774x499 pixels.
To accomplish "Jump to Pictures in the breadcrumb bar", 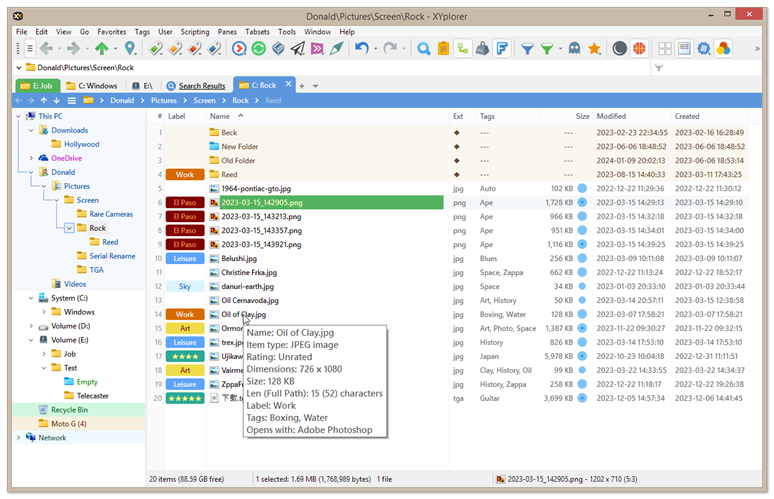I will click(163, 100).
